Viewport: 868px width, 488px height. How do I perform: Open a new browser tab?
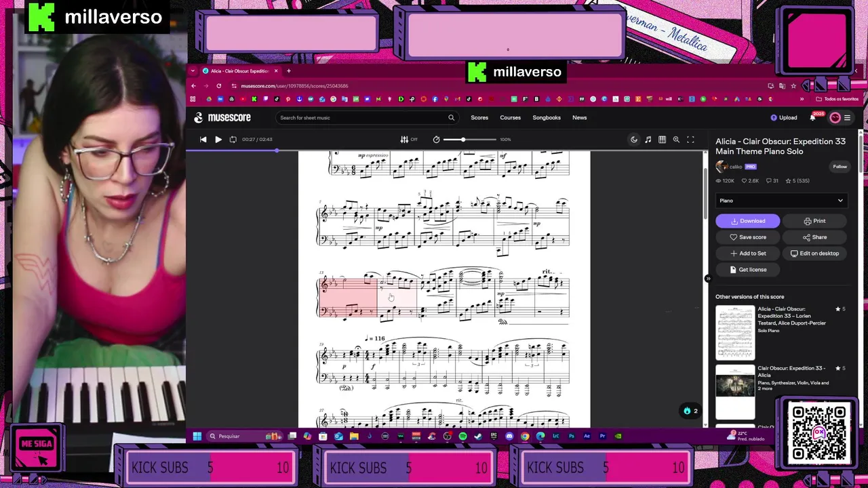(x=288, y=71)
